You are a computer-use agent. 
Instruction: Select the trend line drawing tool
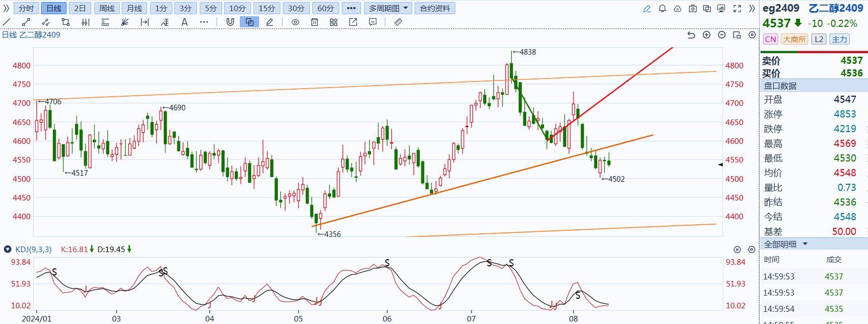coord(7,22)
